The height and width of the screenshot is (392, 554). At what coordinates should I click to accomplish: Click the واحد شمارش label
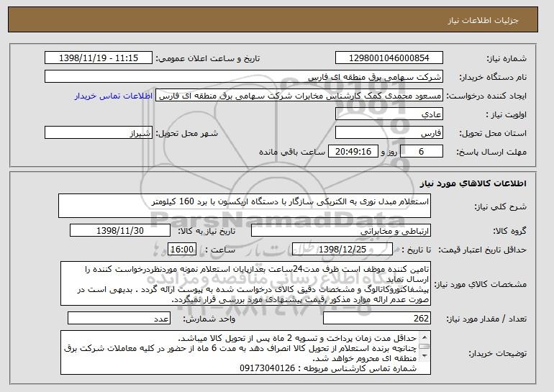(x=209, y=319)
